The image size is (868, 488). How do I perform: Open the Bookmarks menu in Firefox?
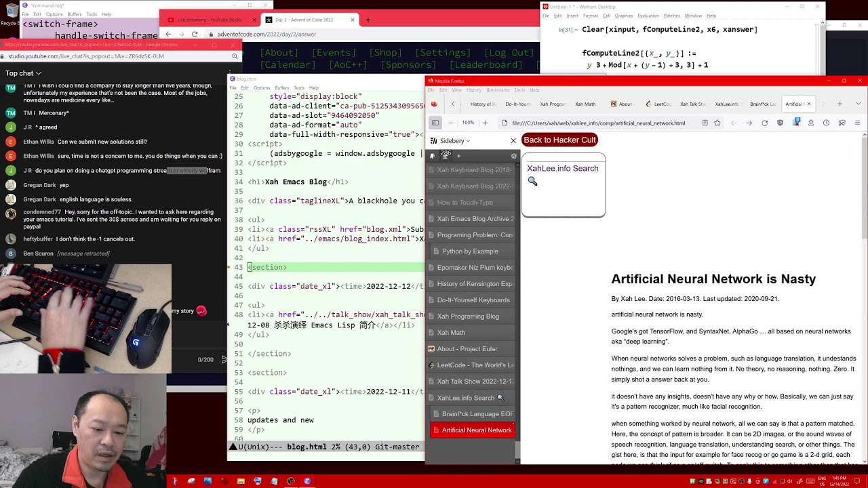point(498,90)
